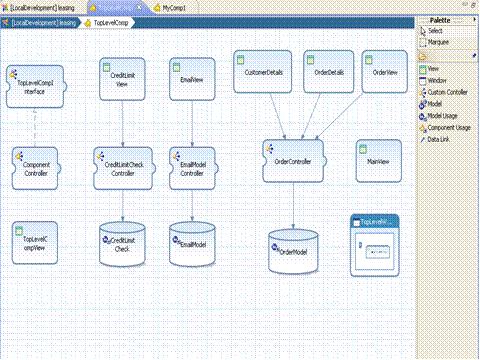The image size is (480, 360).
Task: Select the Component Controller node
Action: (x=35, y=169)
